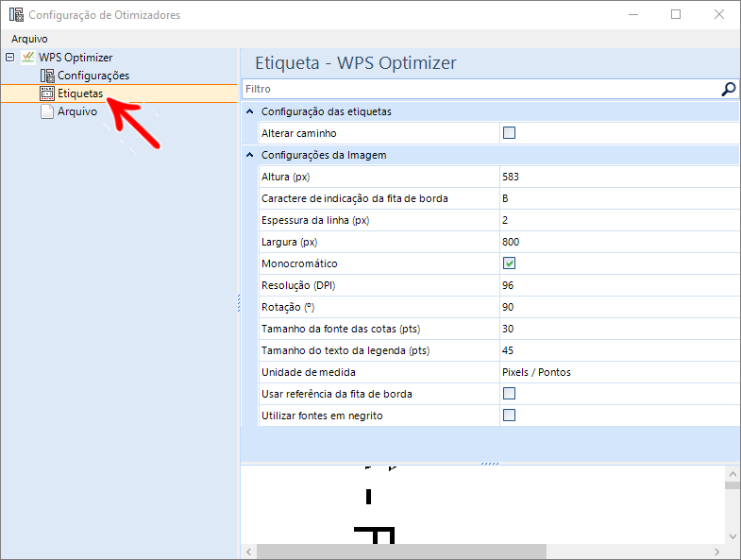Screen dimensions: 741x560
Task: Click the Arquivo blank page icon in tree
Action: pyautogui.click(x=47, y=111)
